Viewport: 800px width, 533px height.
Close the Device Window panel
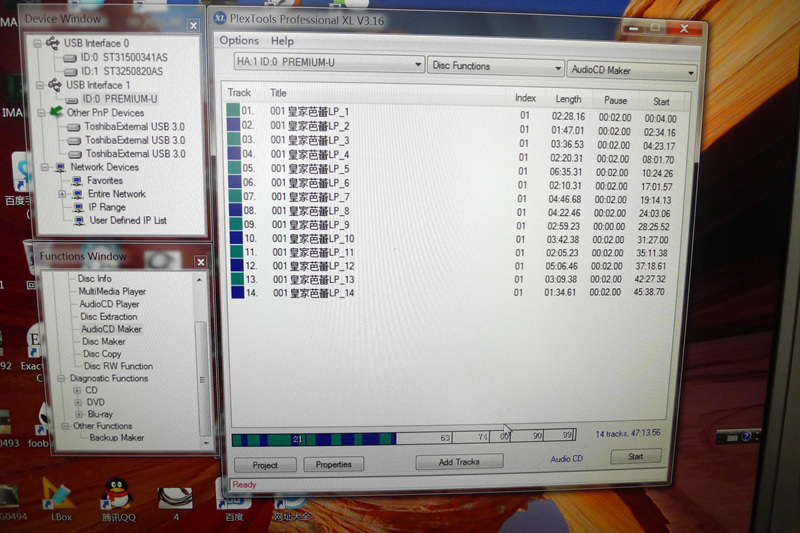[193, 25]
